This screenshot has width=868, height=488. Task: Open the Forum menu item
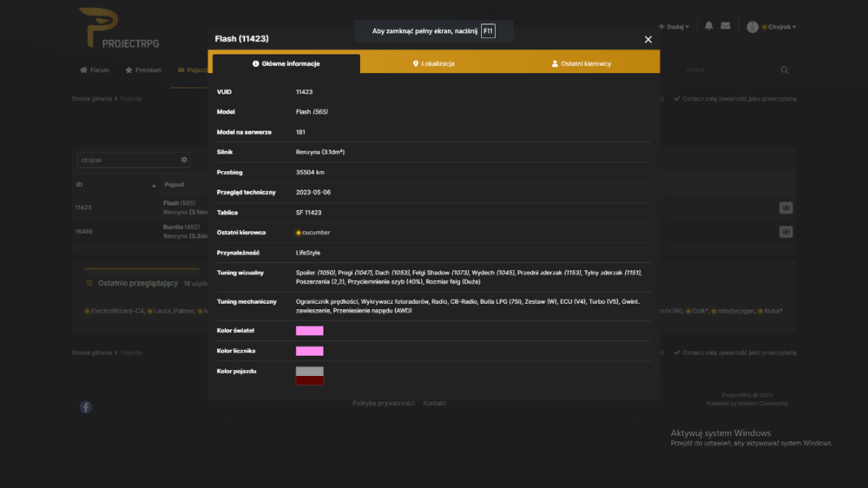coord(95,69)
